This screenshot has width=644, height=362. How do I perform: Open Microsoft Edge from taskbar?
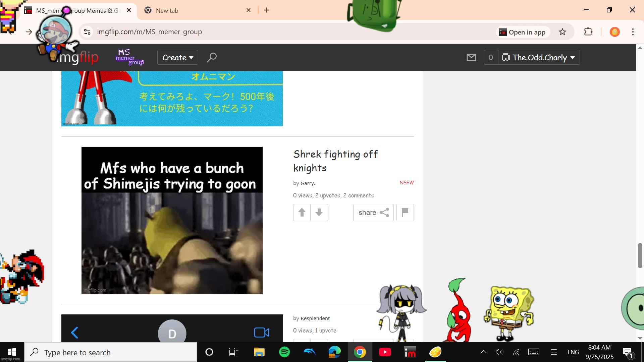point(334,352)
